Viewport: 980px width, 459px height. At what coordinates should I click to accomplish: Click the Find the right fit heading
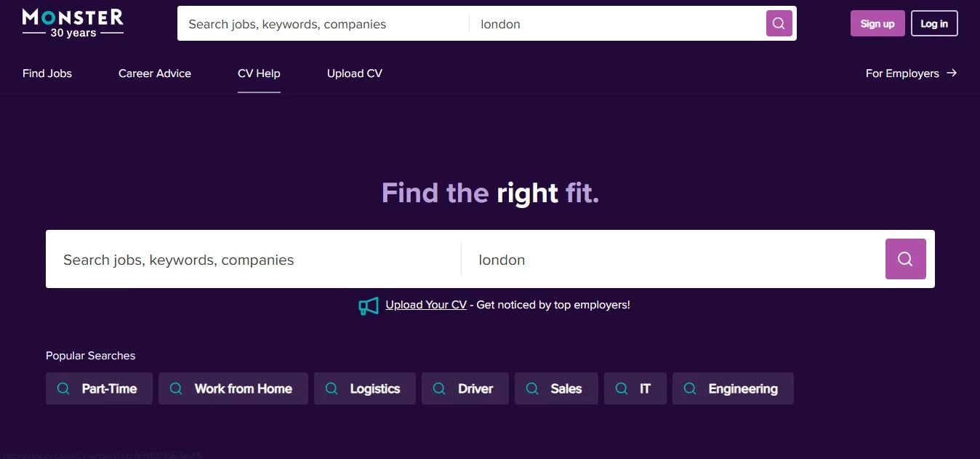click(490, 193)
